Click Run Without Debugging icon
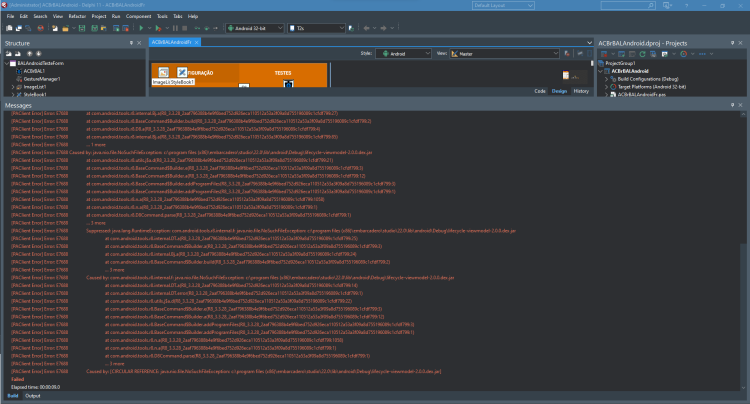The width and height of the screenshot is (750, 404). point(158,28)
